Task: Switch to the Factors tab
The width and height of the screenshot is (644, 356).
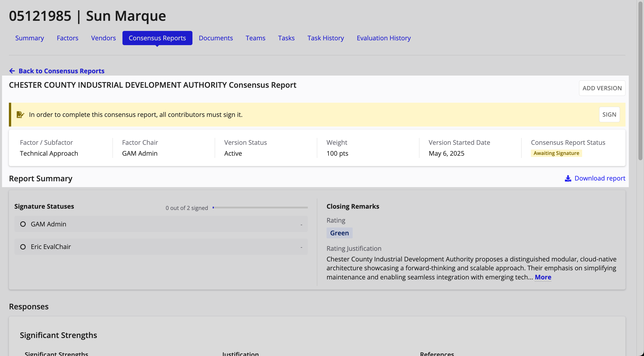Action: click(67, 38)
